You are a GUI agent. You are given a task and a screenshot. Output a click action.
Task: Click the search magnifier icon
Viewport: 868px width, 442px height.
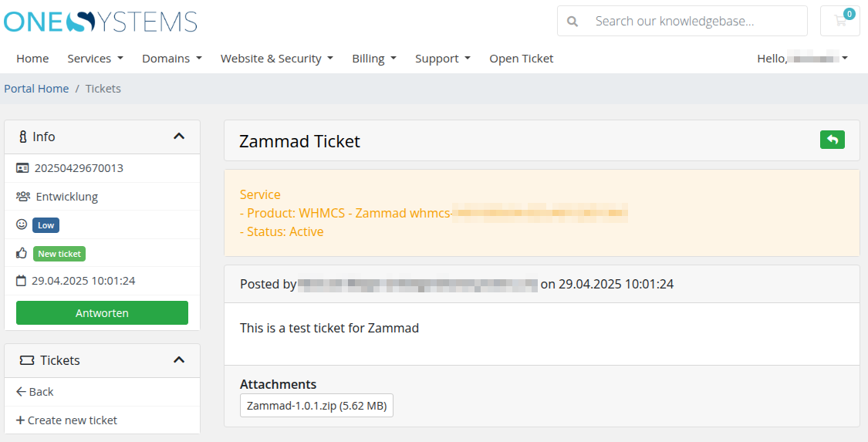point(572,22)
